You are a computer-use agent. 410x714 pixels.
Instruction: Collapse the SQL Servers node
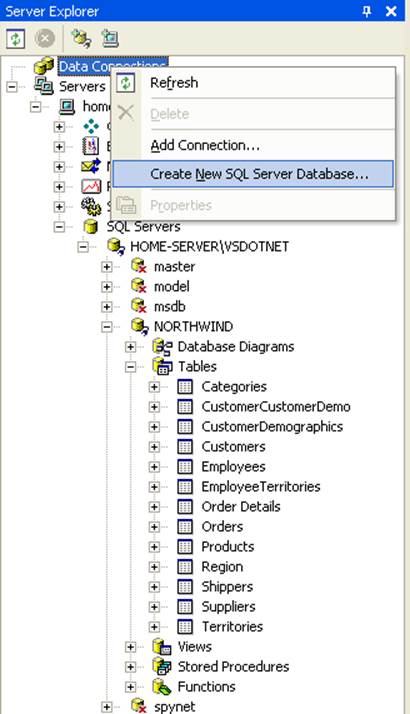point(59,226)
